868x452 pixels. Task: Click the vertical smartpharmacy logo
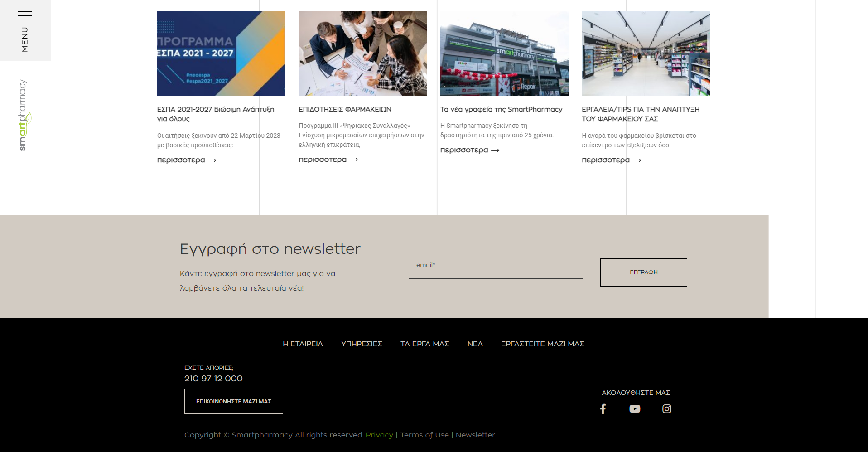coord(24,115)
